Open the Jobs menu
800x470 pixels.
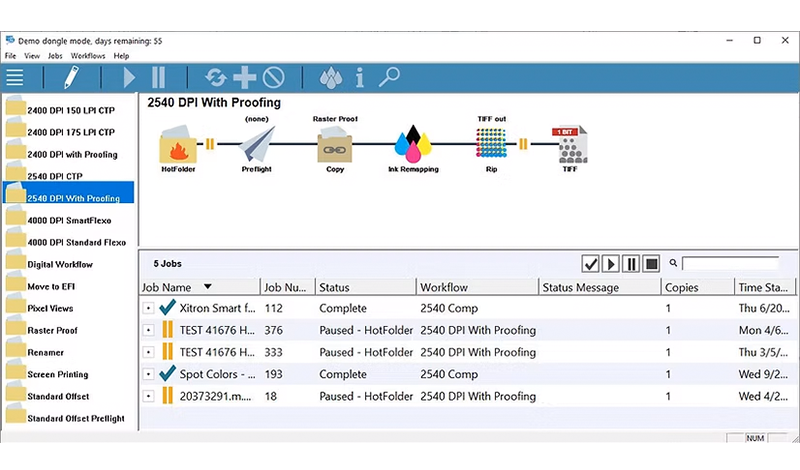point(55,56)
